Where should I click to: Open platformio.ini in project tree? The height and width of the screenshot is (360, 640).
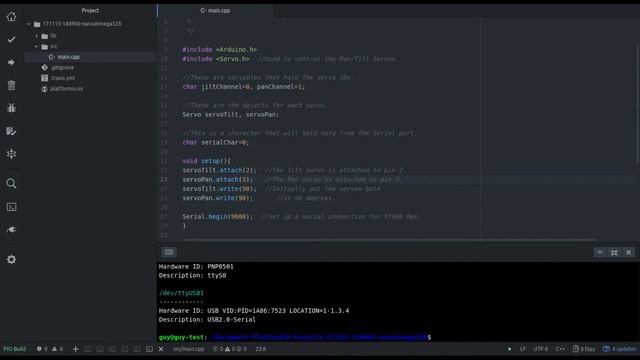pos(67,89)
